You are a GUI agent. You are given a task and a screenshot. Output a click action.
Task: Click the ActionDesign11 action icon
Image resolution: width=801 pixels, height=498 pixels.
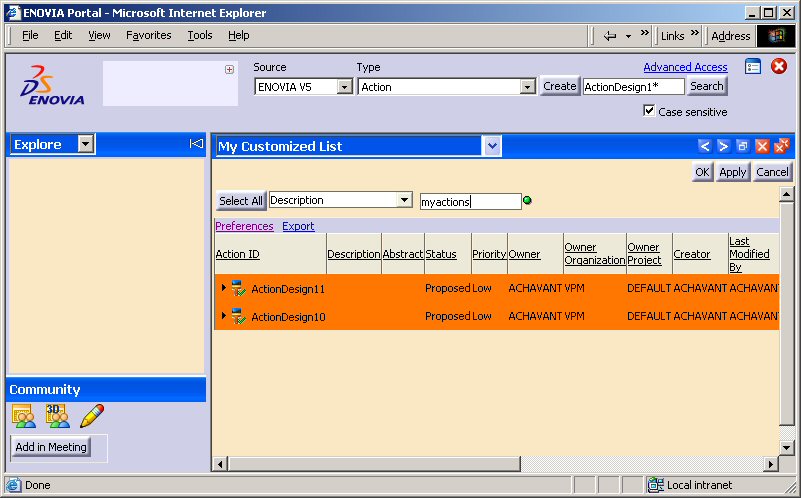point(239,288)
